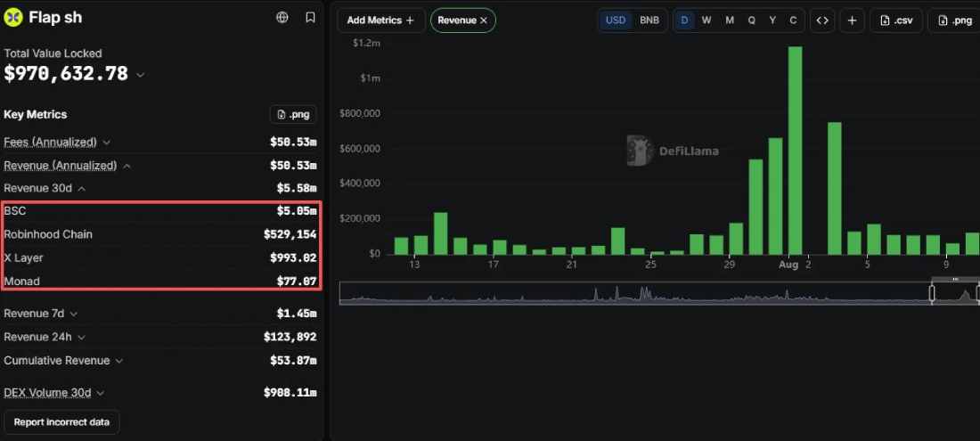This screenshot has width=980, height=441.
Task: Select the cumulative C interval
Action: [x=793, y=20]
